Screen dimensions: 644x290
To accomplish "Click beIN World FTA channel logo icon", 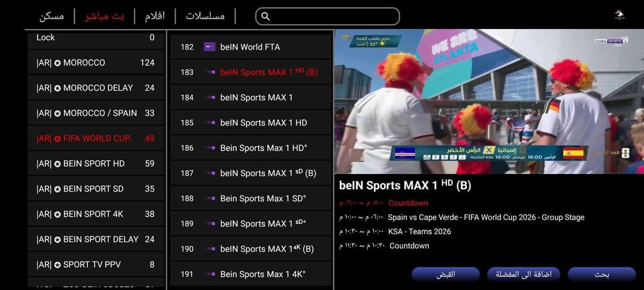I will [x=210, y=47].
